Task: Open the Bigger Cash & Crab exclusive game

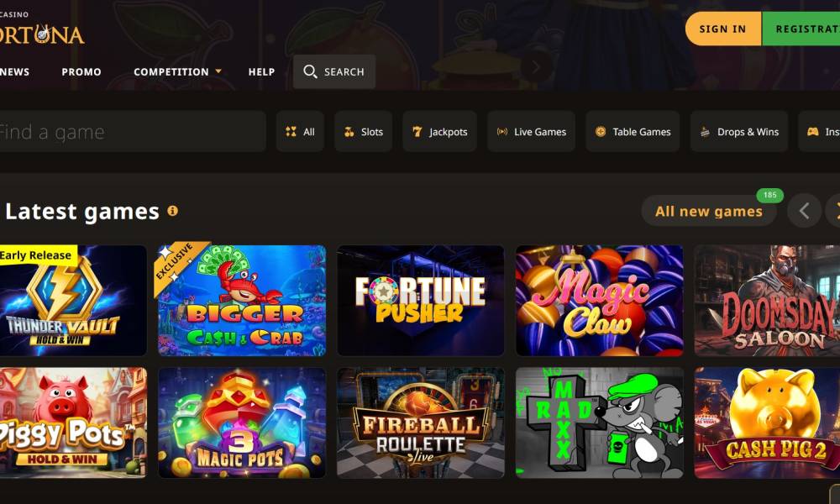Action: pyautogui.click(x=242, y=301)
